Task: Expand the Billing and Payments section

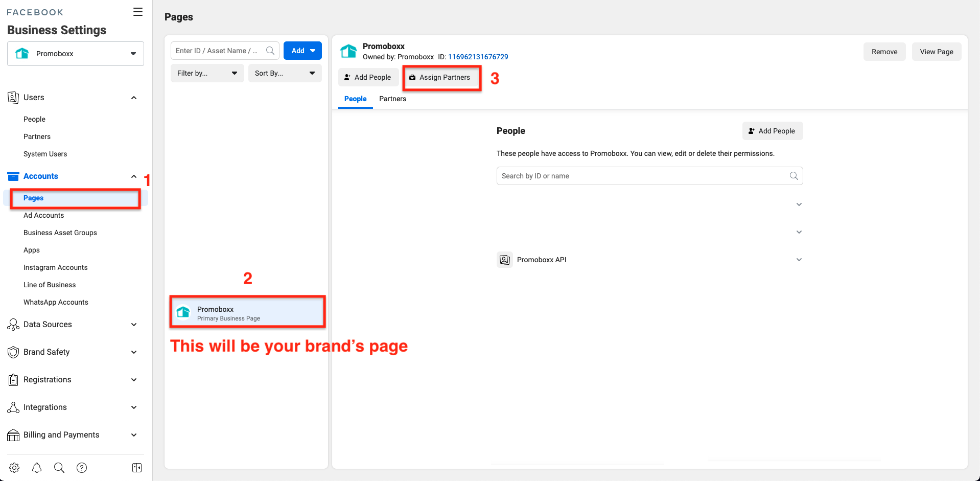Action: coord(134,435)
